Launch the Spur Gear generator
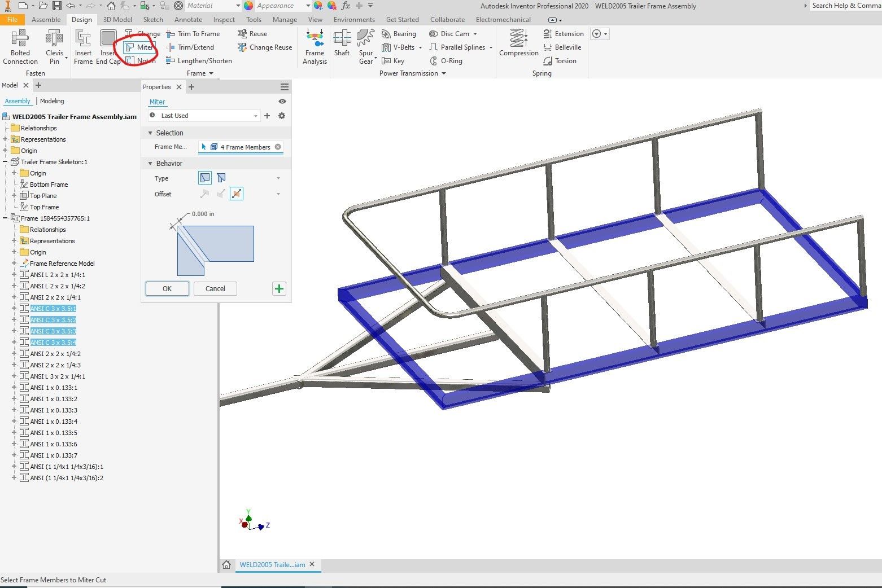Image resolution: width=882 pixels, height=588 pixels. [x=366, y=47]
